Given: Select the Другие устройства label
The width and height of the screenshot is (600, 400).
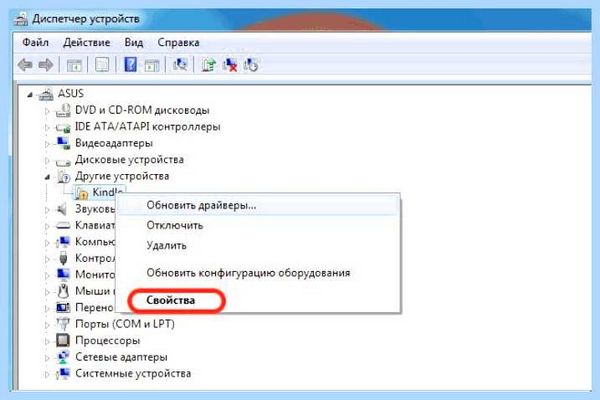Looking at the screenshot, I should pyautogui.click(x=122, y=176).
